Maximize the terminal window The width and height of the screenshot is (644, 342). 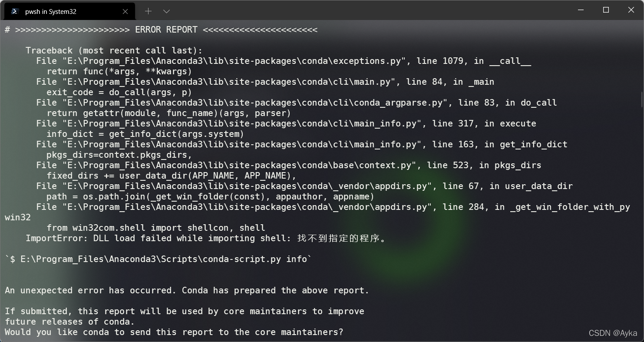(605, 10)
